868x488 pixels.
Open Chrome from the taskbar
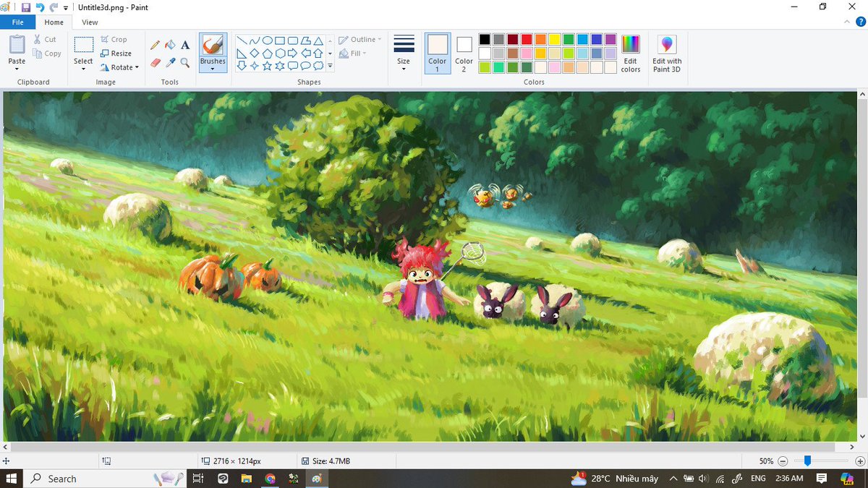point(270,479)
